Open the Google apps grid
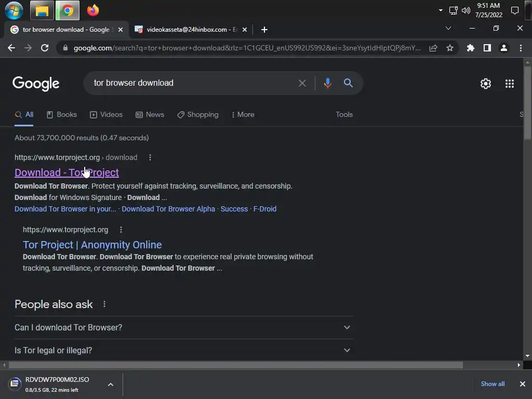Viewport: 532px width, 399px height. pyautogui.click(x=509, y=84)
